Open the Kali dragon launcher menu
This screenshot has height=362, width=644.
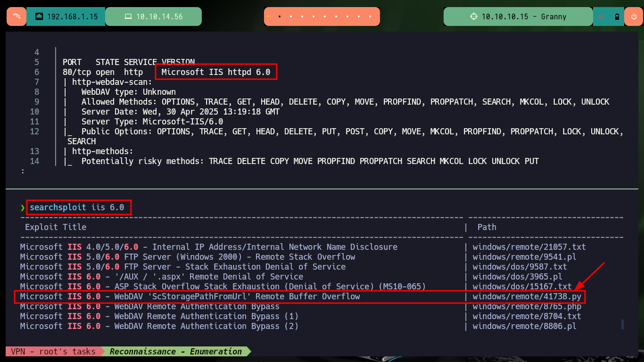coord(16,16)
